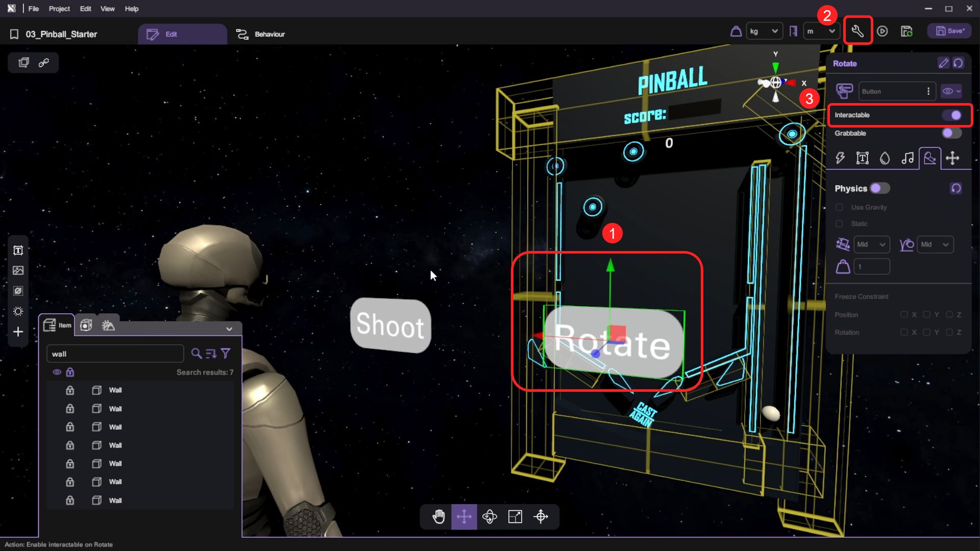The height and width of the screenshot is (551, 980).
Task: Select the scale gizmo tool
Action: coord(515,517)
